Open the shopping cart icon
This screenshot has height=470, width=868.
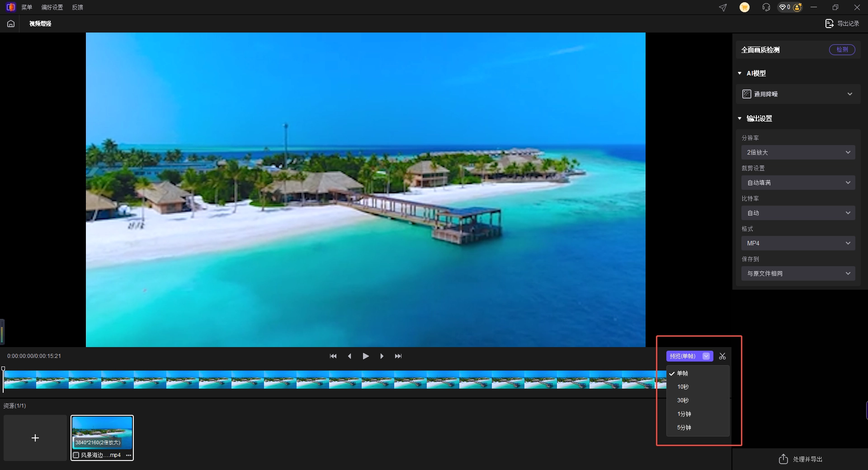point(744,7)
